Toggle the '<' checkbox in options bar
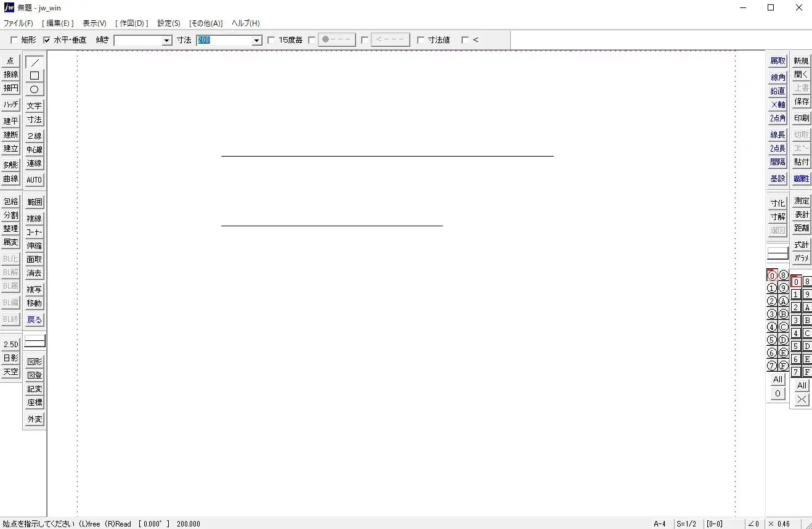Screen dimensions: 812x529 pyautogui.click(x=465, y=40)
